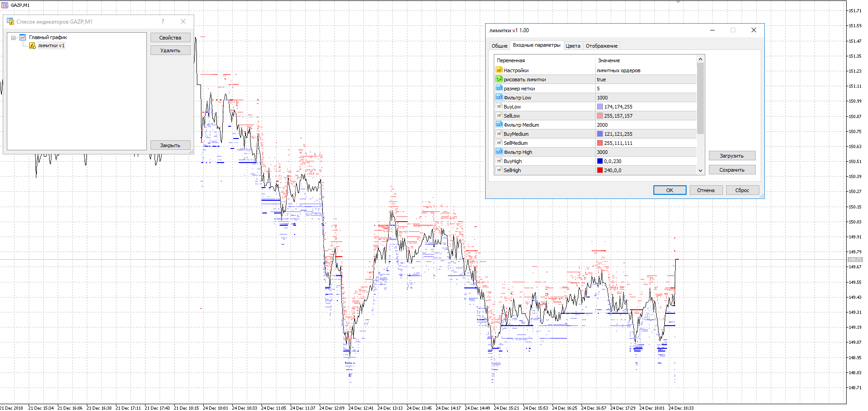The height and width of the screenshot is (411, 868).
Task: Click the 21 Dec 2018 date label
Action: [11, 408]
